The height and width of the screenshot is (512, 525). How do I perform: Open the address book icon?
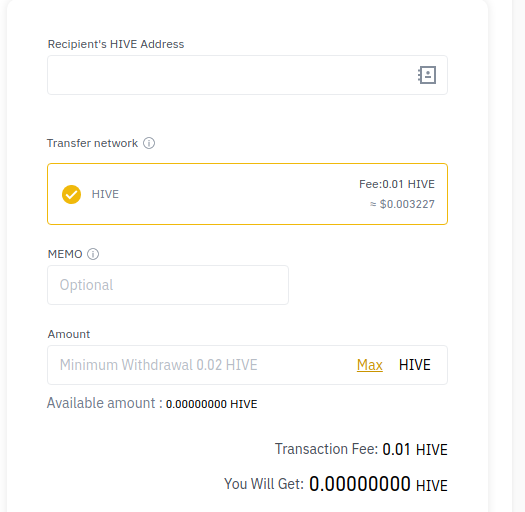coord(427,75)
